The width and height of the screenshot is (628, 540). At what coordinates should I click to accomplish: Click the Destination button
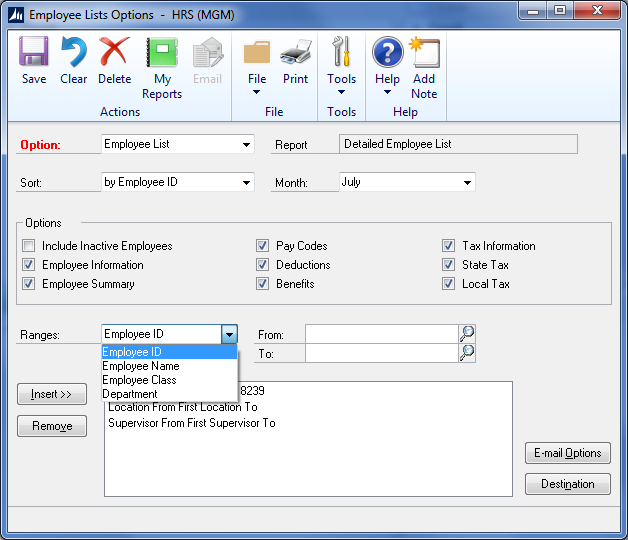(568, 484)
